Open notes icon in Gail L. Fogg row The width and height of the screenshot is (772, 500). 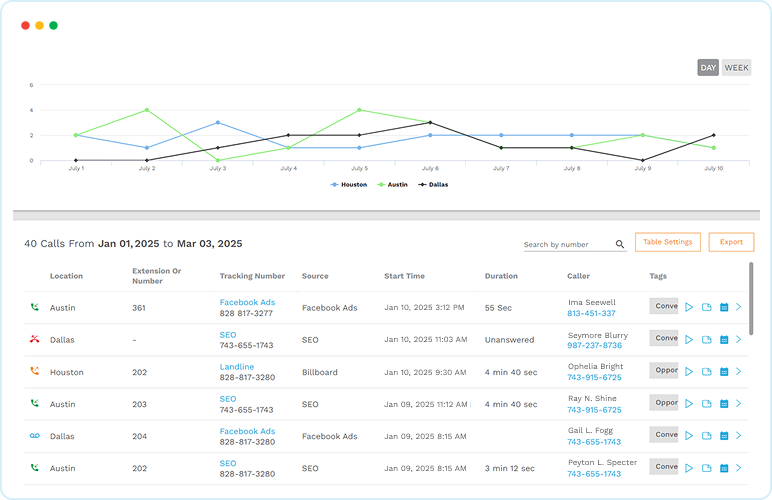707,436
